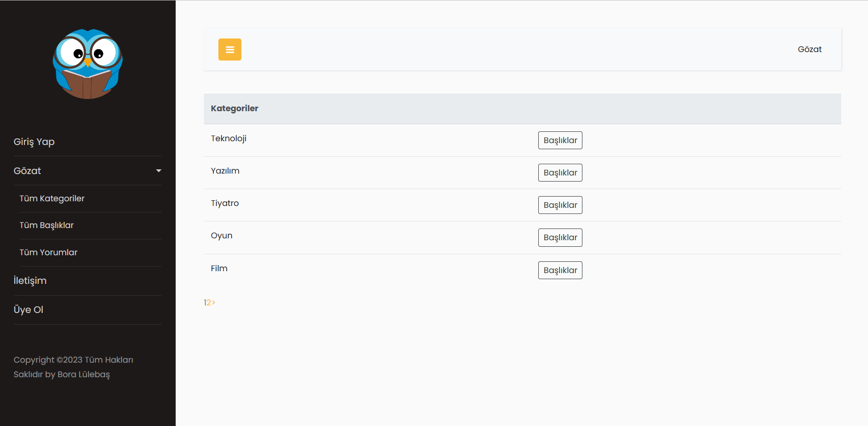The height and width of the screenshot is (426, 868).
Task: Go to pagination page 2
Action: tap(209, 303)
